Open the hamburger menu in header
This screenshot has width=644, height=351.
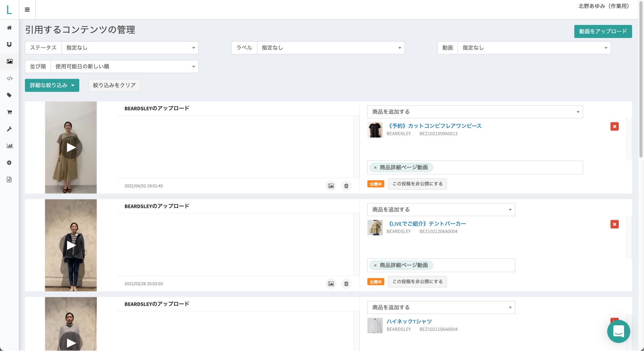(27, 10)
